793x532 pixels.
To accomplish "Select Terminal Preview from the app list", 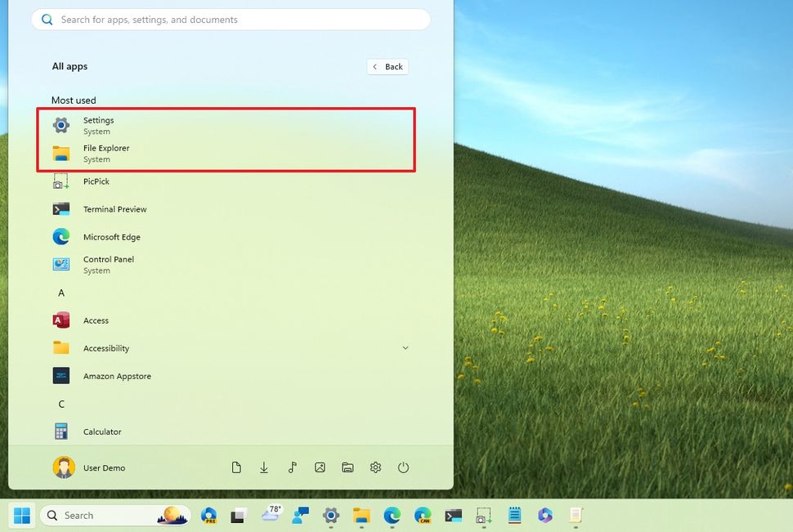I will (114, 208).
